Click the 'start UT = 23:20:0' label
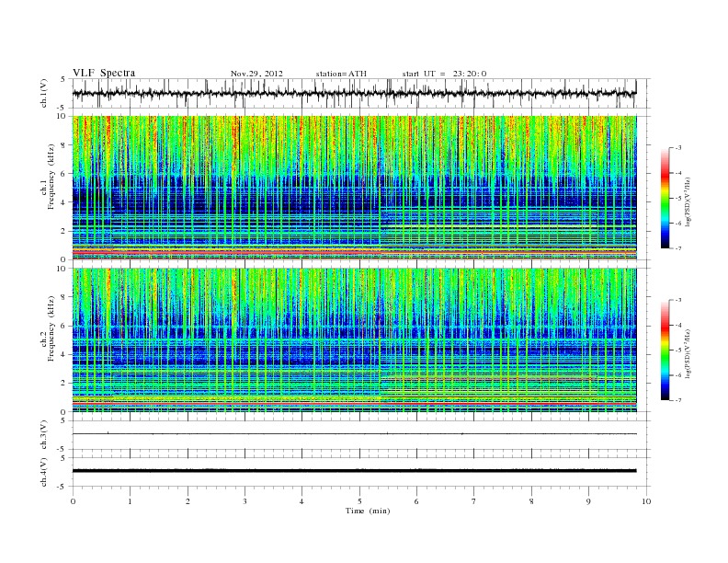The width and height of the screenshot is (728, 563). 444,74
